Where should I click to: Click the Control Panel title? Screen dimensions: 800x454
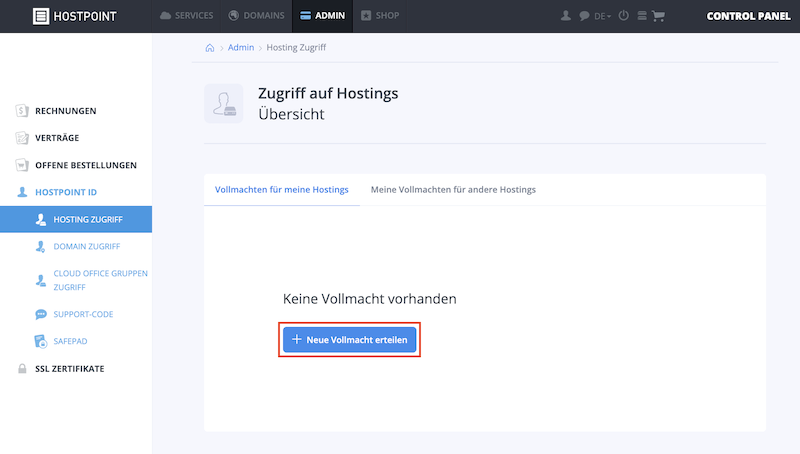coord(748,16)
